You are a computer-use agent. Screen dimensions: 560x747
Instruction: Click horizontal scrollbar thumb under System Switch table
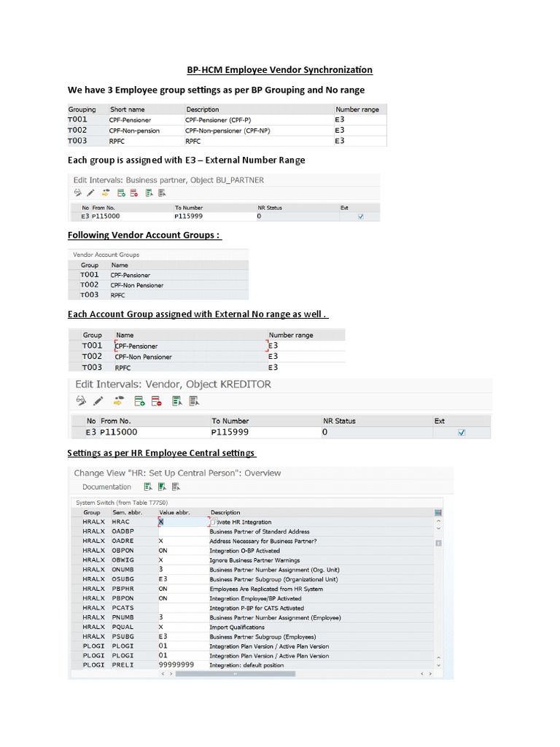tap(236, 673)
